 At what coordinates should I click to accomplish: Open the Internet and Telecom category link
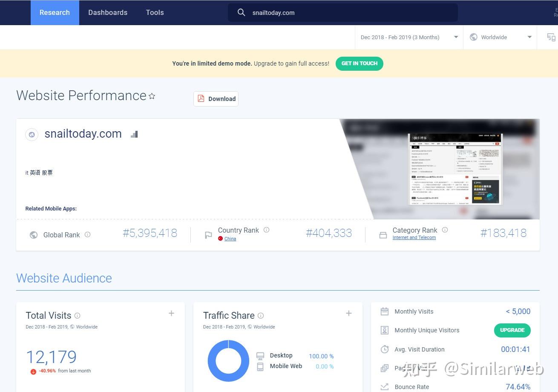coord(414,237)
